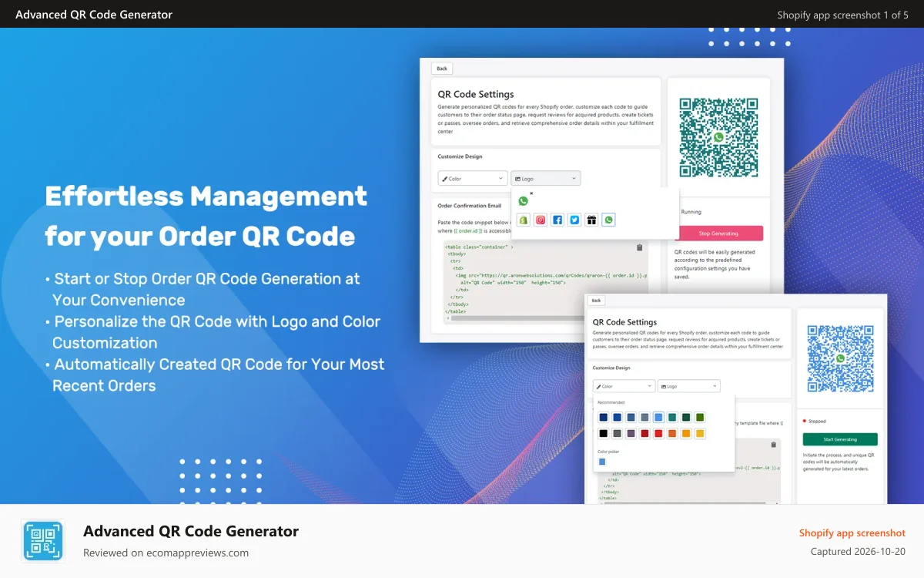The image size is (924, 578).
Task: Pick the royal blue recommended swatch
Action: point(617,417)
